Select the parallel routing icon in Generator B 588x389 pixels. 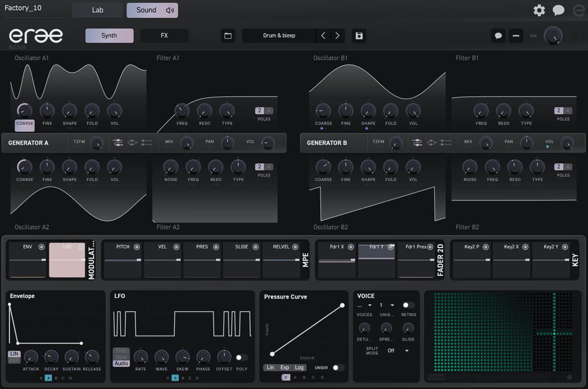(x=431, y=143)
